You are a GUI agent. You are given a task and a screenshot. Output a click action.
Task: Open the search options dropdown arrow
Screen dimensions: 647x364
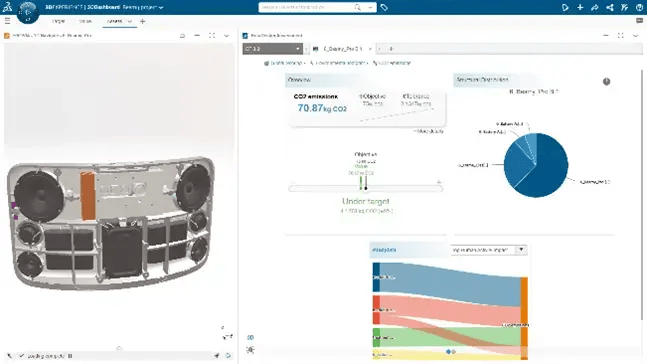tap(370, 7)
